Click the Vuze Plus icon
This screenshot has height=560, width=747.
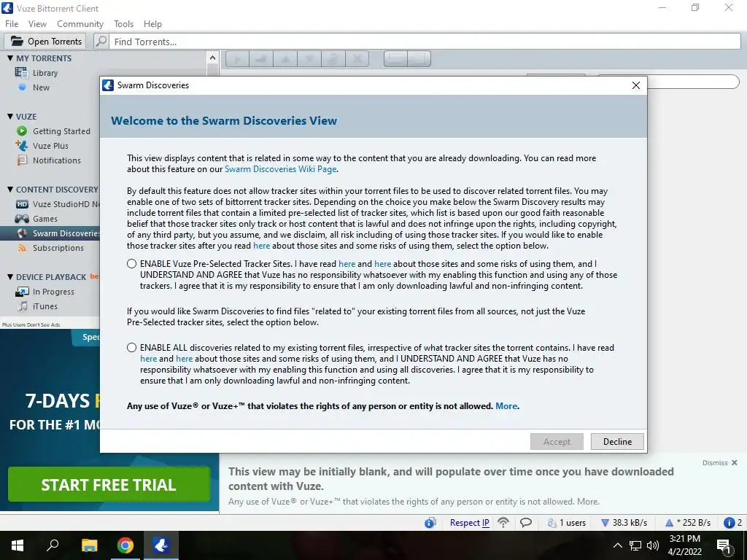pos(22,145)
